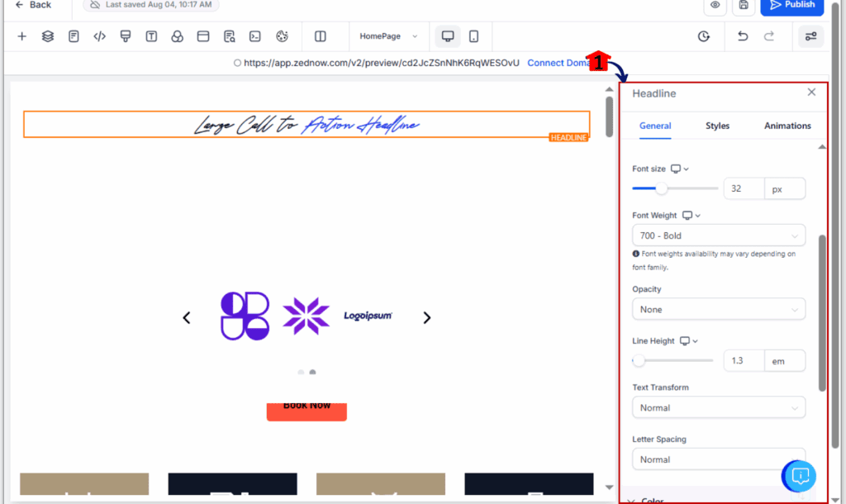Click the font weight availability info icon
Image resolution: width=846 pixels, height=504 pixels.
click(x=635, y=254)
